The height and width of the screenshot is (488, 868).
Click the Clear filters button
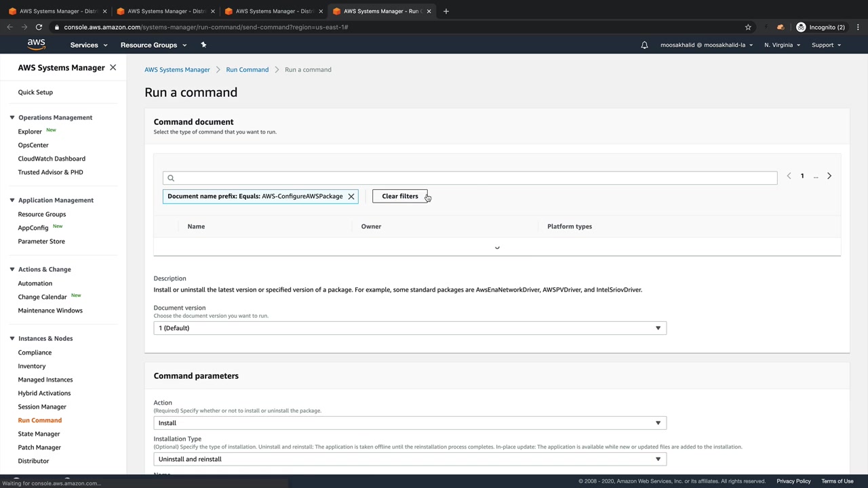click(399, 197)
